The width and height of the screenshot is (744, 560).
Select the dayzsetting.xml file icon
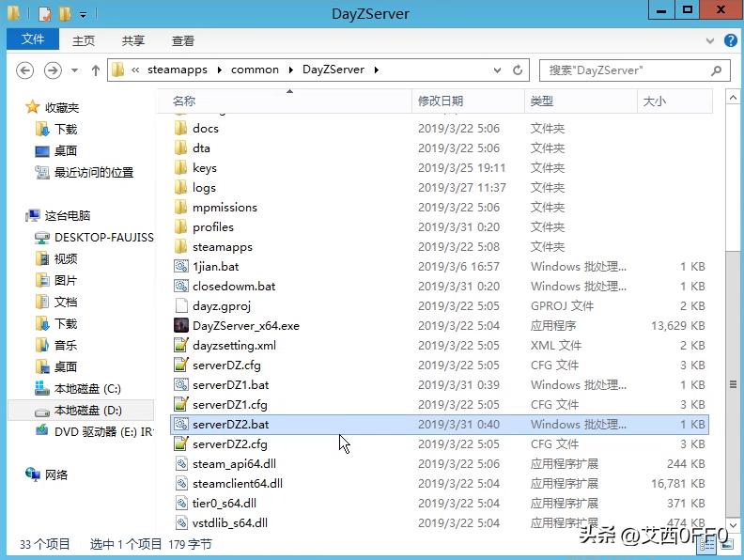click(x=180, y=346)
